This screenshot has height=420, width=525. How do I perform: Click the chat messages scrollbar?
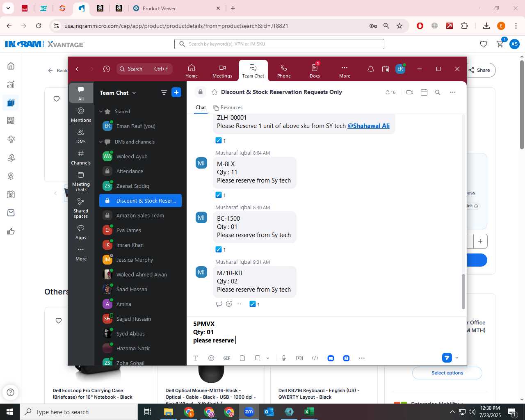click(463, 291)
